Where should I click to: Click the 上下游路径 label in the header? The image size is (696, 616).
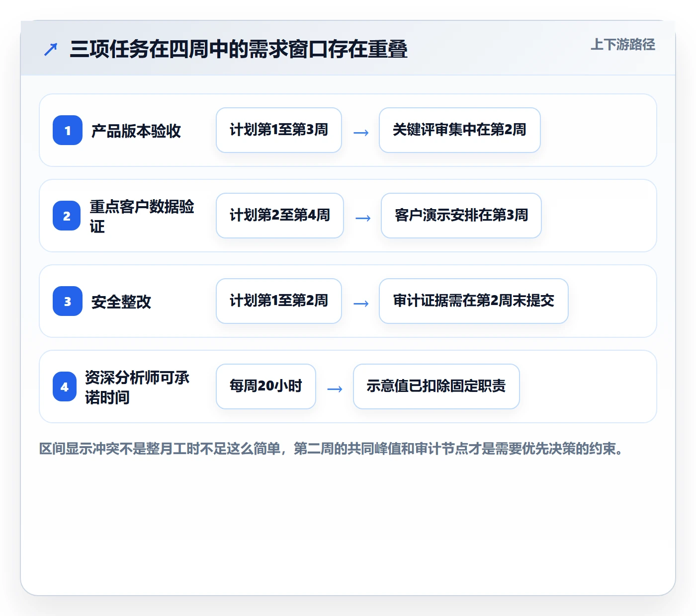click(x=623, y=45)
